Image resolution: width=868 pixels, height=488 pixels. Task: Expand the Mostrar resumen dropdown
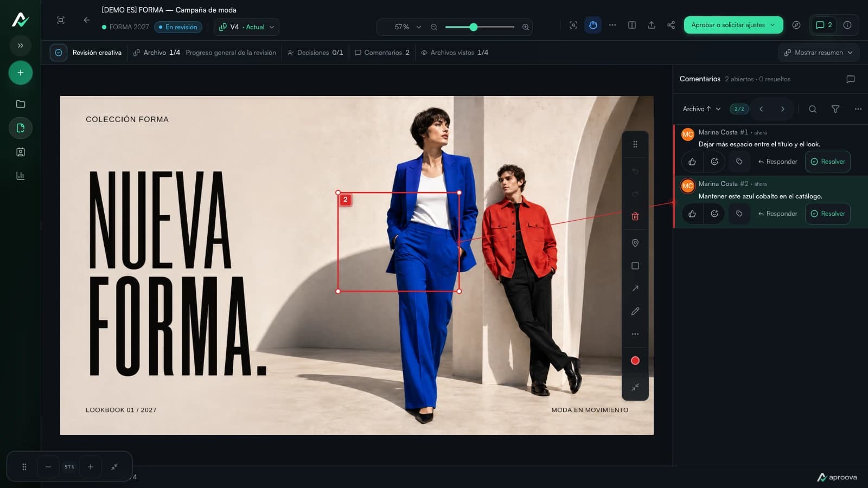point(819,53)
